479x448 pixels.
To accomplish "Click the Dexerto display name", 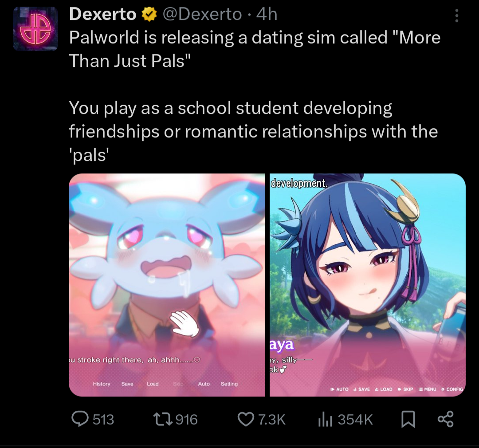I will point(102,14).
